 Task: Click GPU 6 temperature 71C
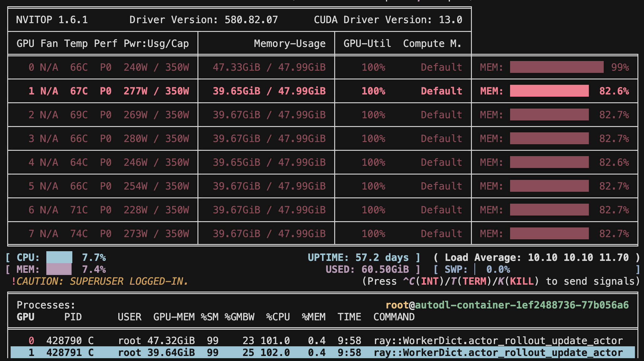click(x=79, y=210)
